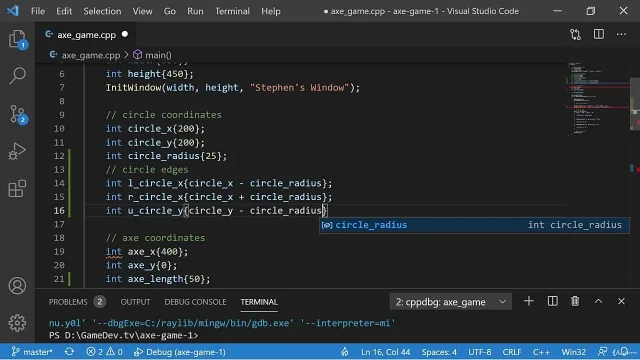This screenshot has width=640, height=360.
Task: Open the Run menu
Action: click(x=195, y=11)
